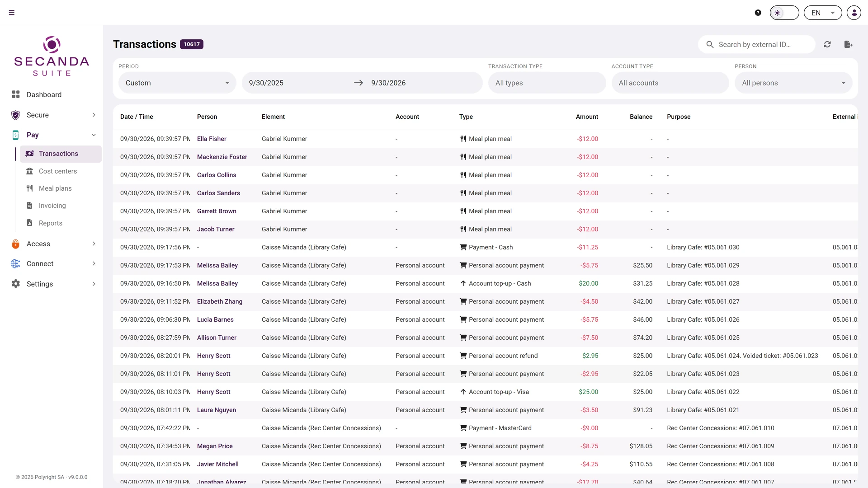868x488 pixels.
Task: Open Cost centers in the sidebar
Action: pos(61,171)
